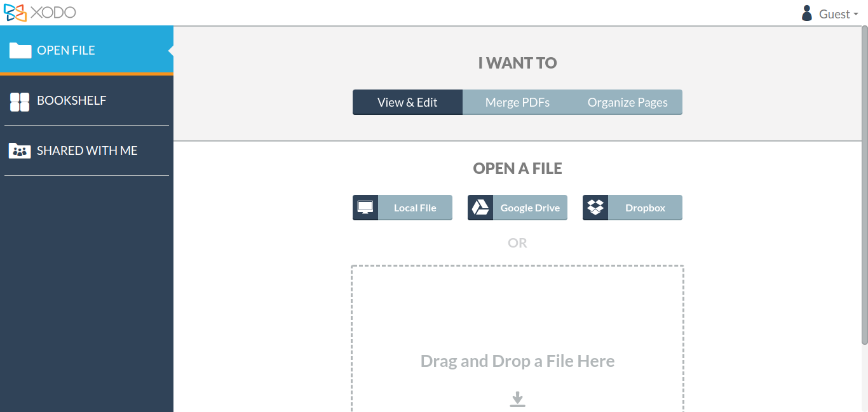Switch to the Organize Pages tab
This screenshot has height=412, width=868.
click(x=627, y=102)
